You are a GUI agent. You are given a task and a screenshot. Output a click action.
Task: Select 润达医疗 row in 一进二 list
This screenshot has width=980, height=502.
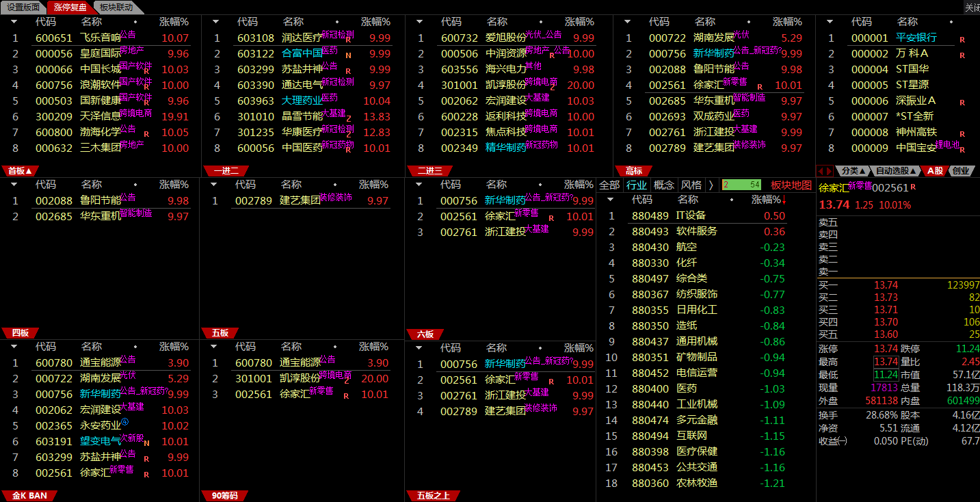[304, 38]
